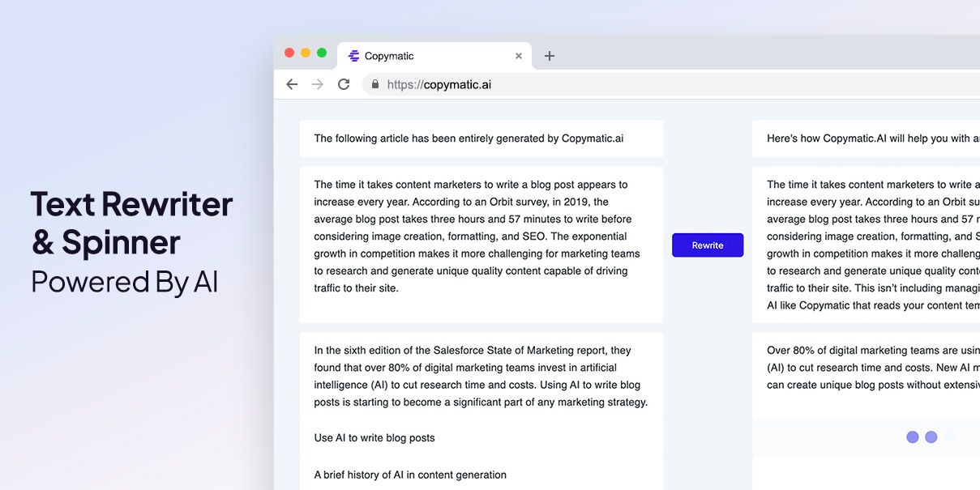Screen dimensions: 980x490
Task: Click the loading dots indicator in right panel
Action: [922, 437]
